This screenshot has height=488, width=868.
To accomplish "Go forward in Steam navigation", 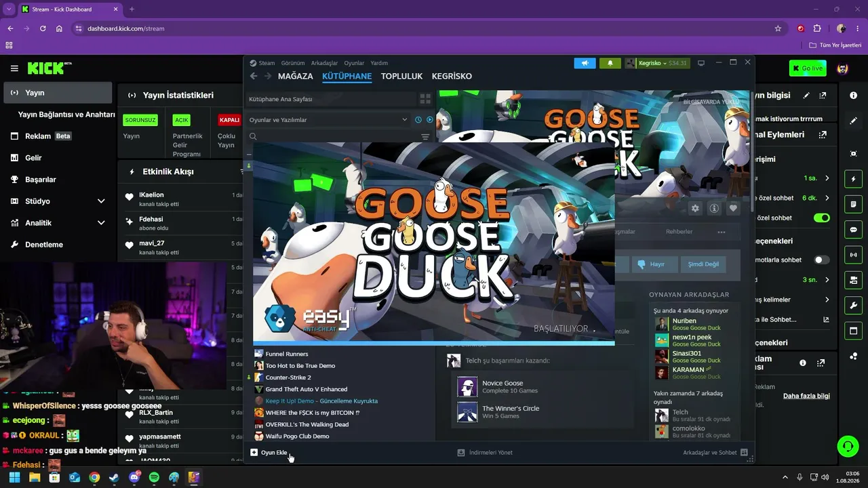I will (x=268, y=76).
